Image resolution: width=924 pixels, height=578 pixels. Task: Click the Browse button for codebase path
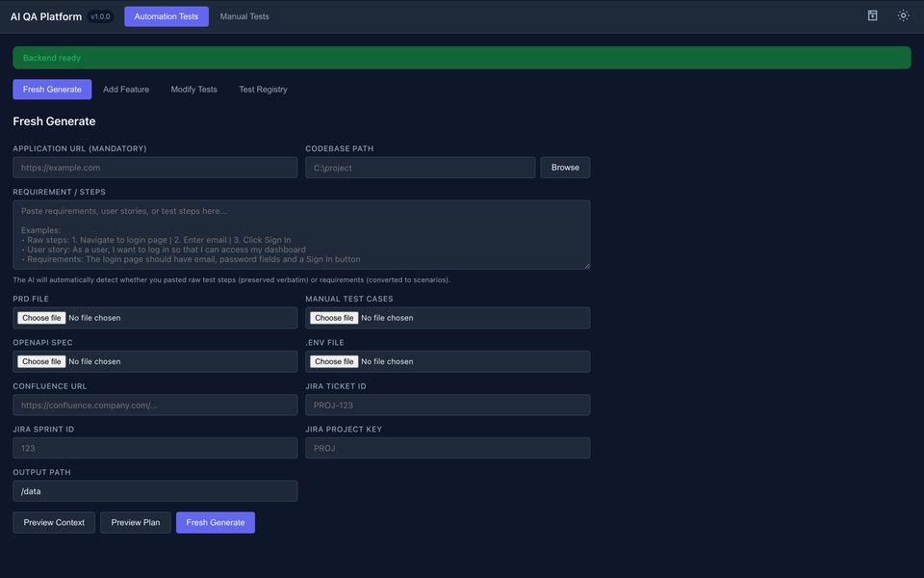(565, 168)
